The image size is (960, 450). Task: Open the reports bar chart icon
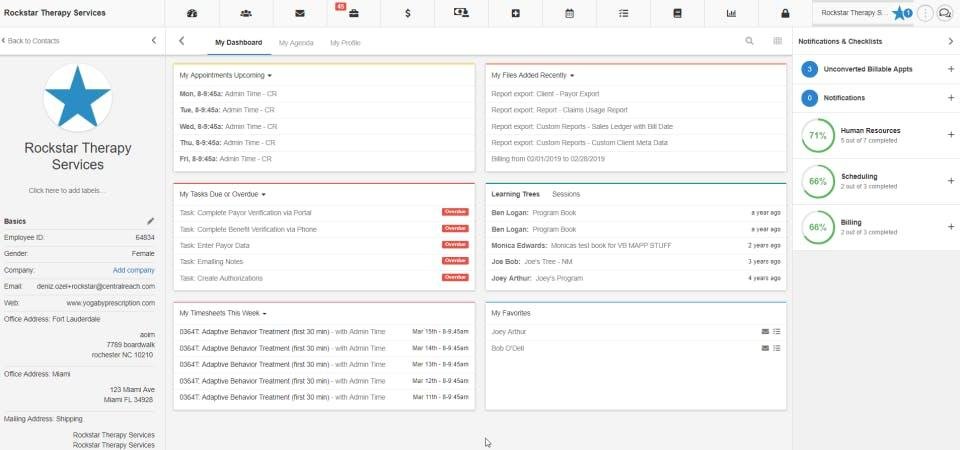(731, 13)
